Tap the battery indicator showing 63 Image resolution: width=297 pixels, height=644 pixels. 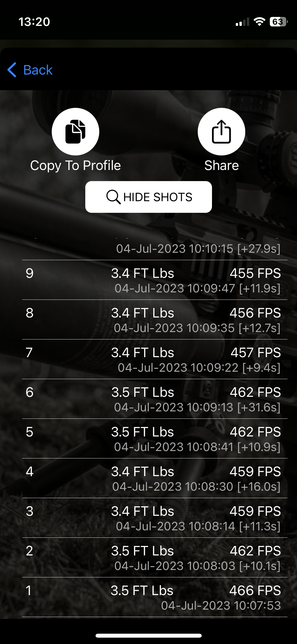tap(279, 22)
